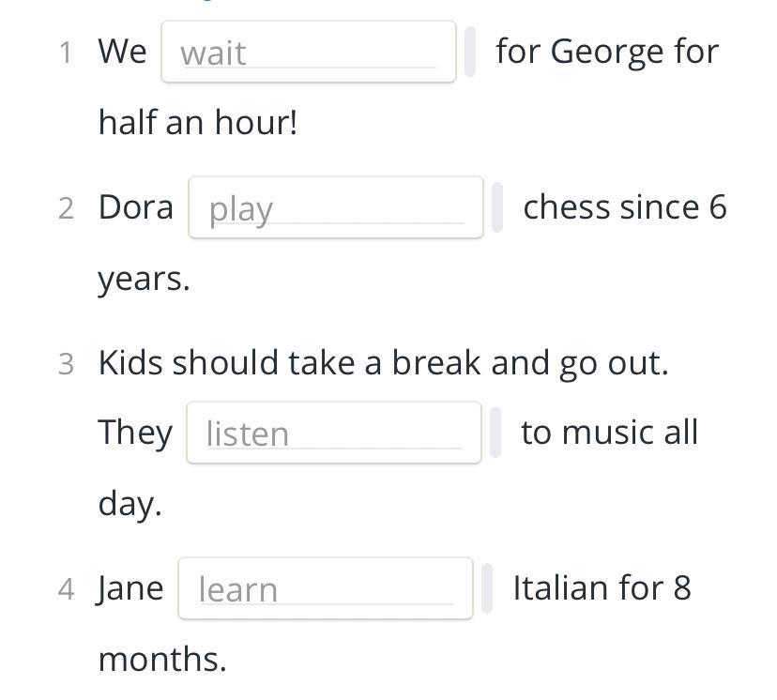Click the text 'for George for'
Viewport: 777px width, 700px height.
click(x=607, y=52)
